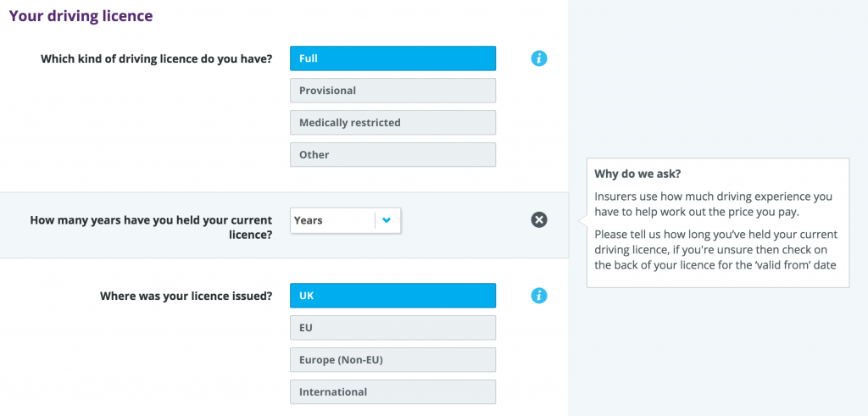The height and width of the screenshot is (416, 868).
Task: Close the 'Why do we ask?' help tooltip
Action: coord(538,220)
